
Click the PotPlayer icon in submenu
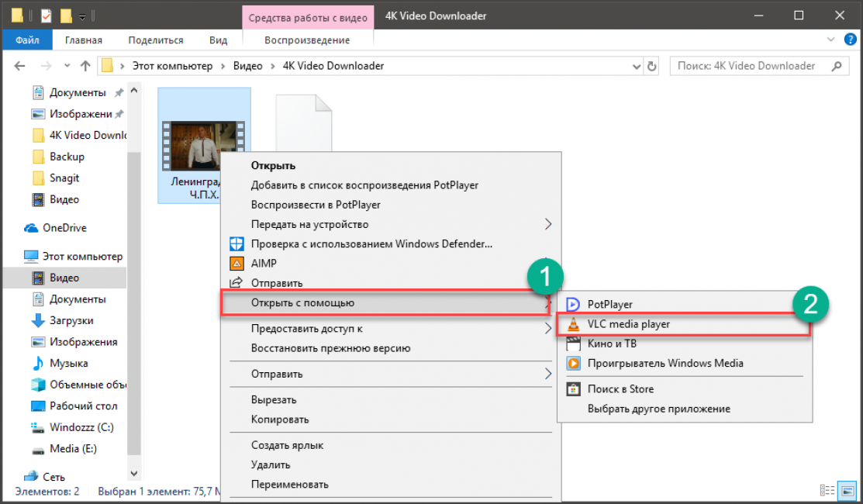pos(573,304)
